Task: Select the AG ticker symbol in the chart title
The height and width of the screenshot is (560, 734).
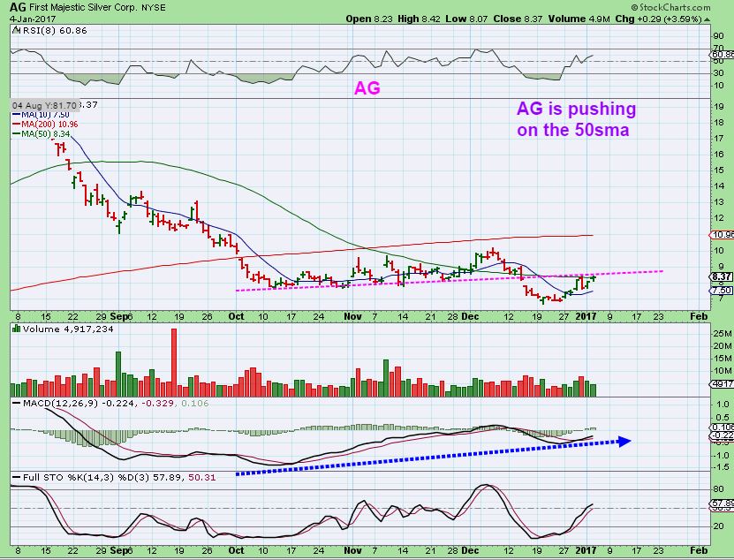Action: point(18,7)
